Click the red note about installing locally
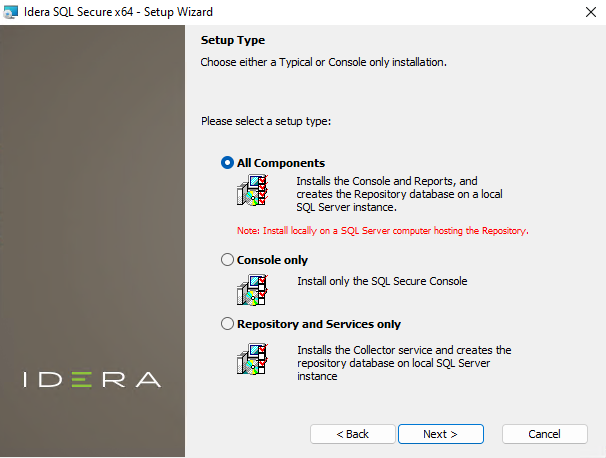The image size is (606, 458). click(x=383, y=231)
